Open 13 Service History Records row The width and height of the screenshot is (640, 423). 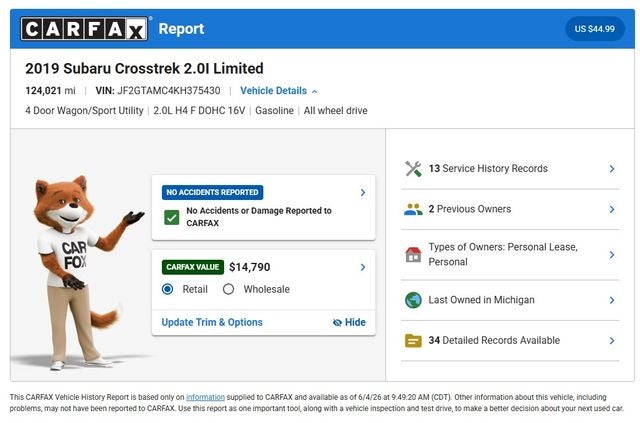(x=510, y=169)
